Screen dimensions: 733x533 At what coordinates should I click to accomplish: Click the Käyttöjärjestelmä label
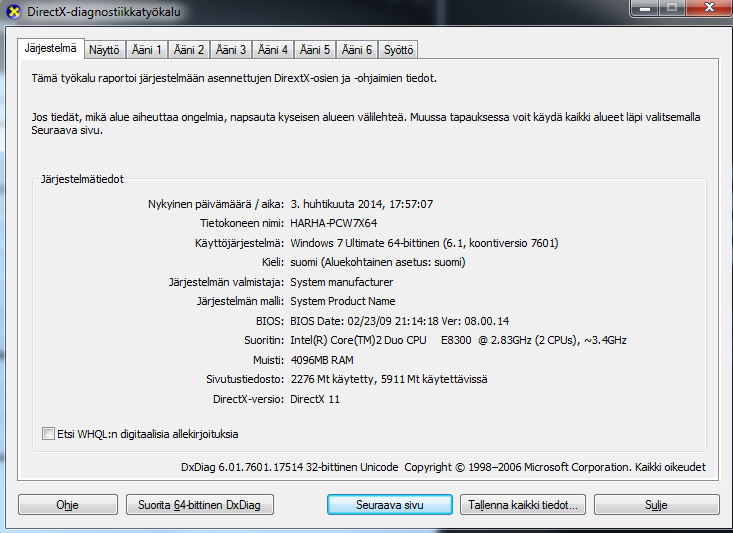[x=239, y=243]
